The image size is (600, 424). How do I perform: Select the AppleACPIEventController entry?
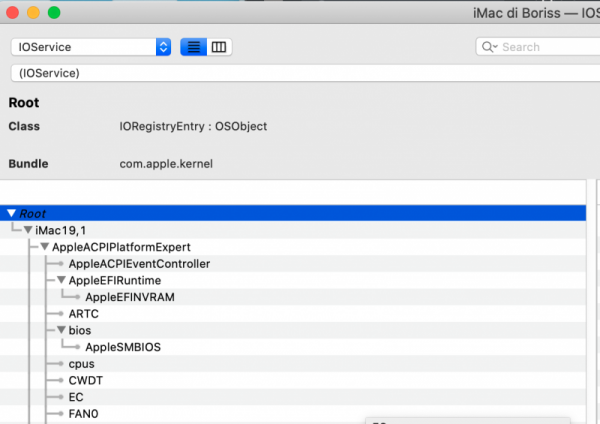[x=139, y=264]
